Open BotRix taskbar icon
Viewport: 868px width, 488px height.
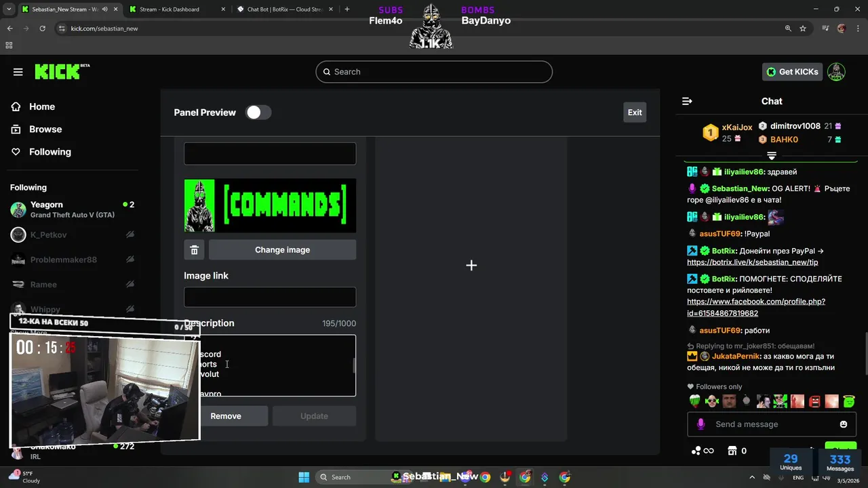click(x=545, y=477)
